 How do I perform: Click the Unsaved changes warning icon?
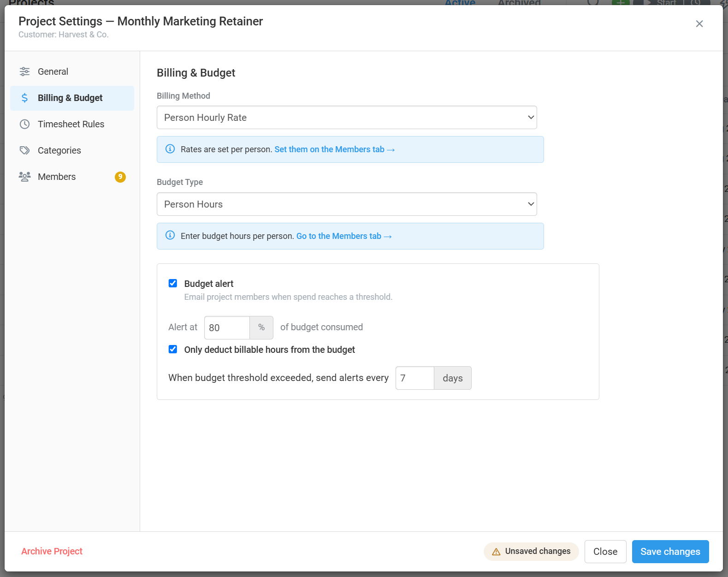pos(496,552)
